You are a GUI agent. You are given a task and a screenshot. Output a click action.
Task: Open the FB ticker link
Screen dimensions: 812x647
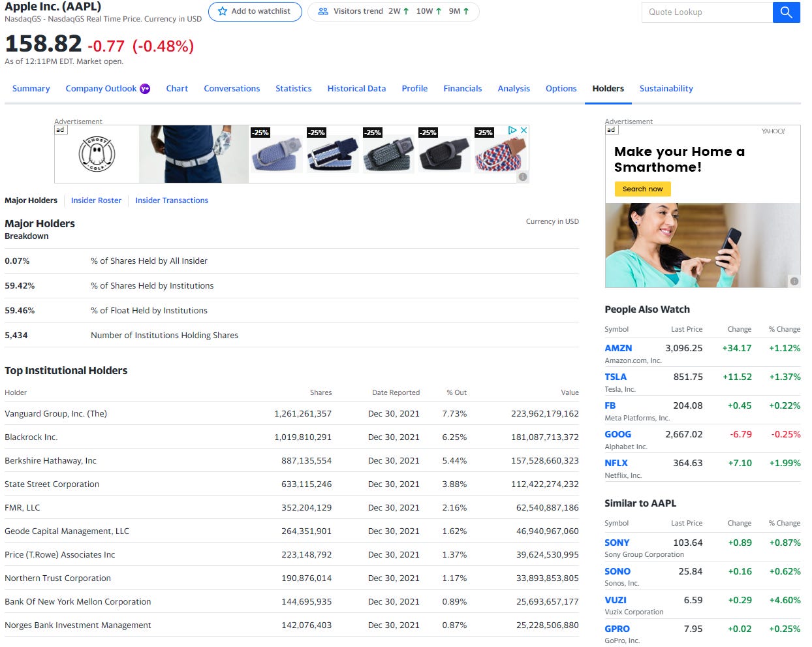pos(610,406)
